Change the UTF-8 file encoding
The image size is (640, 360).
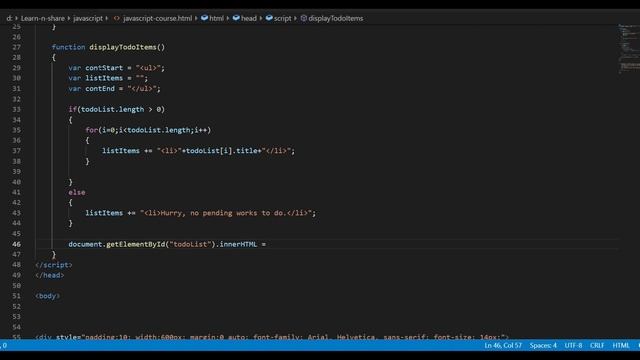(x=573, y=345)
